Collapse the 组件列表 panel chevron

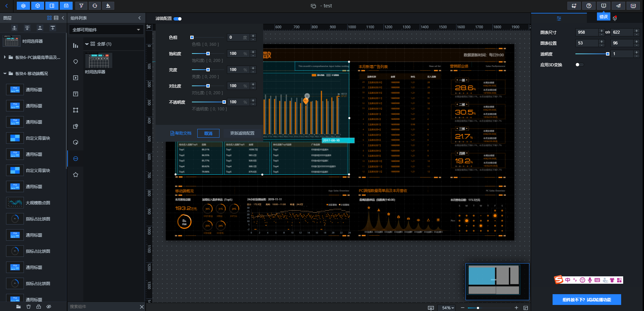[139, 18]
